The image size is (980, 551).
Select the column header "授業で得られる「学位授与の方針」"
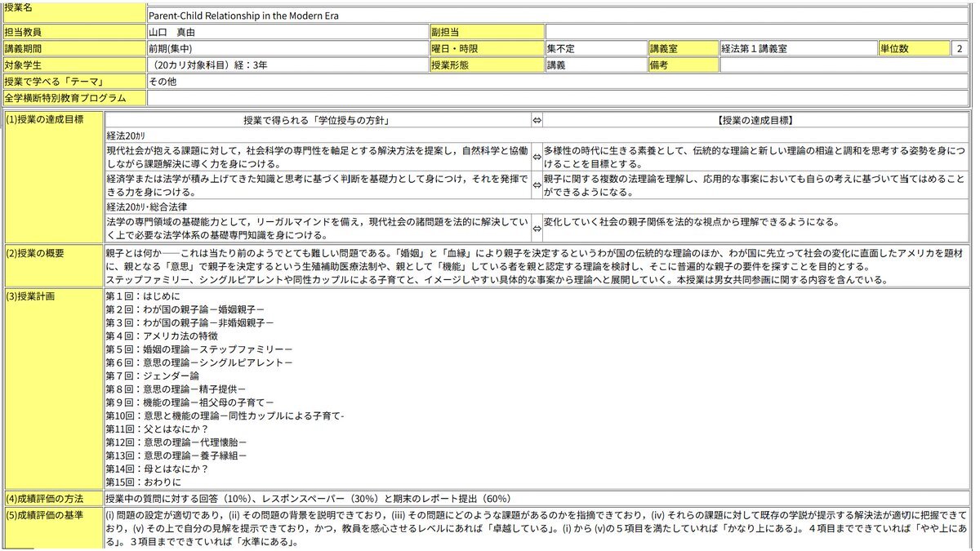pyautogui.click(x=318, y=120)
